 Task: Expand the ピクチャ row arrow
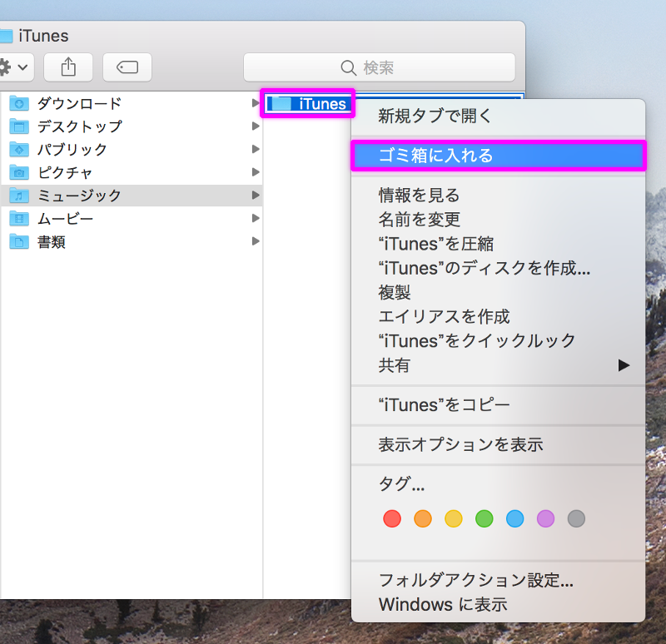(256, 172)
